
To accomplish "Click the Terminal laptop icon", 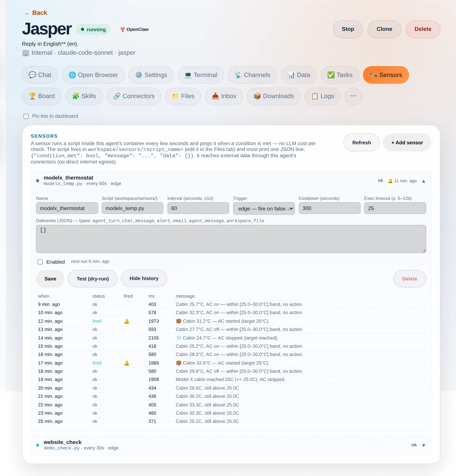I will 188,75.
